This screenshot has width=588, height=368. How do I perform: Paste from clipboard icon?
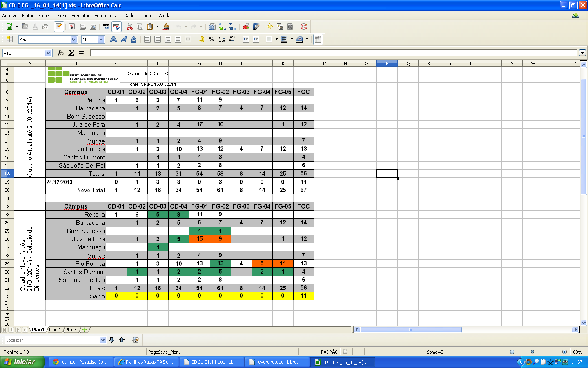point(150,27)
